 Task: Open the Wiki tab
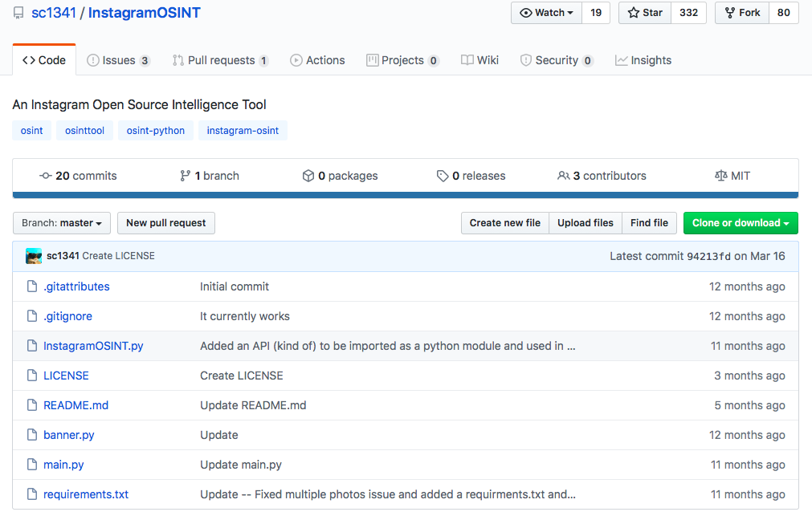tap(479, 60)
